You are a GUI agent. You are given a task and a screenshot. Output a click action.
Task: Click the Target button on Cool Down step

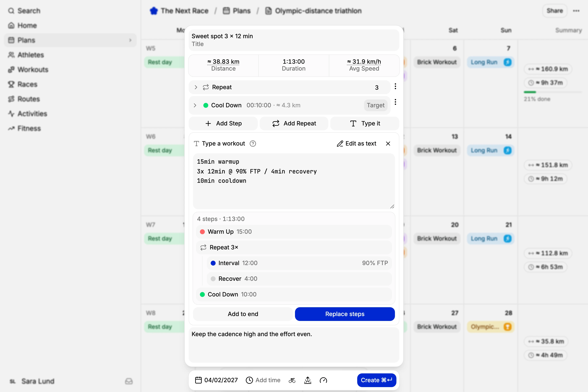(x=376, y=105)
